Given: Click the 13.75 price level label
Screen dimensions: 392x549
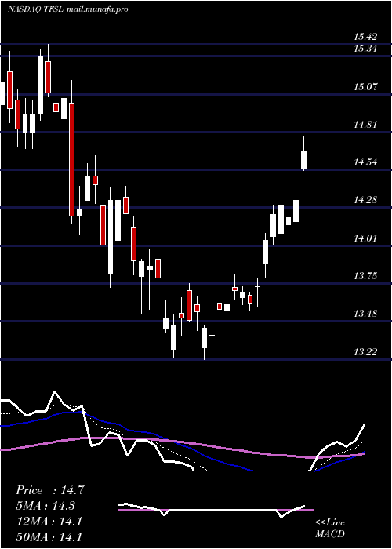Looking at the screenshot, I should pos(365,276).
